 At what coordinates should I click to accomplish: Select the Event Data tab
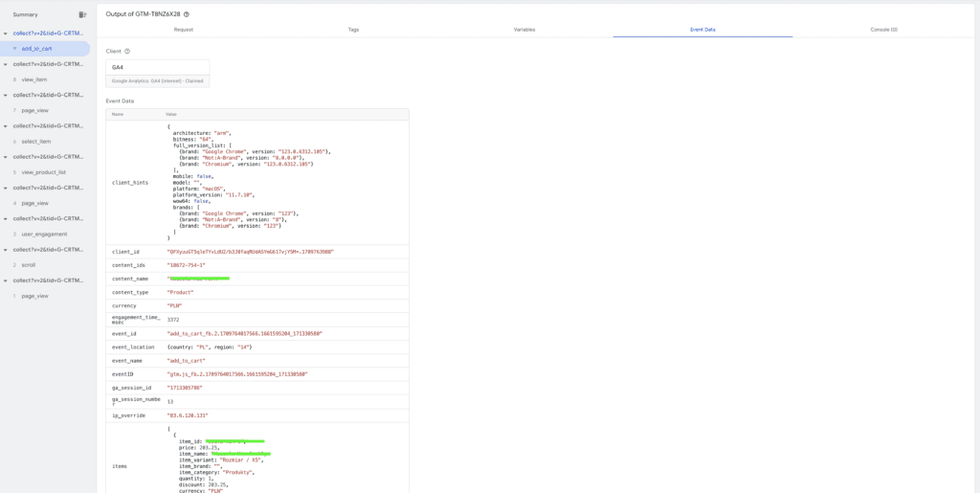click(702, 30)
